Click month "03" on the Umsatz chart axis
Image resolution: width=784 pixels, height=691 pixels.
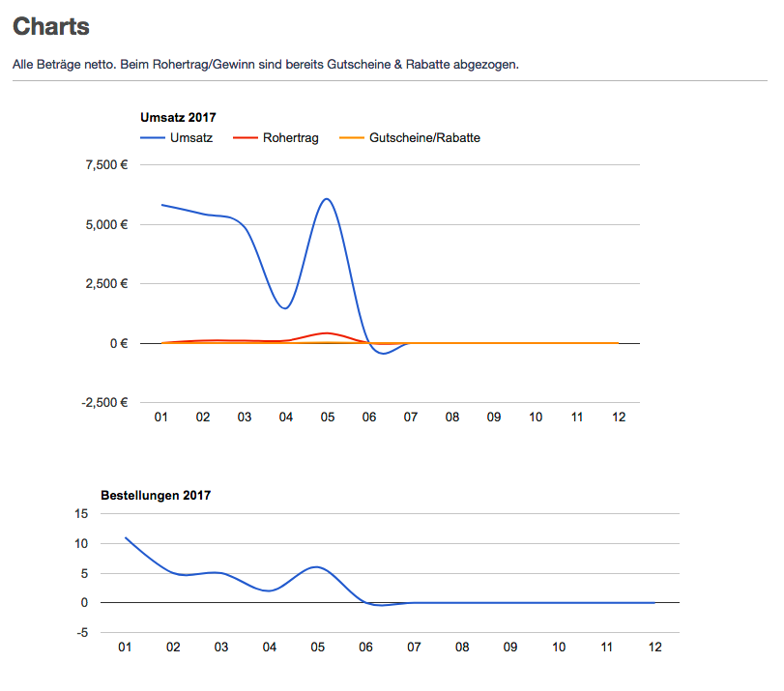click(244, 417)
